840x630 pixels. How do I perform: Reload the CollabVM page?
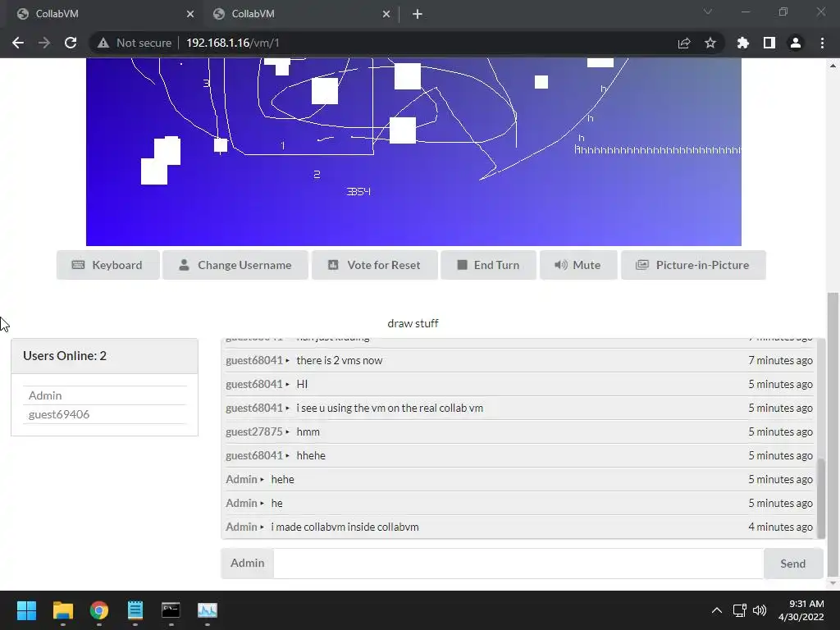(x=71, y=43)
